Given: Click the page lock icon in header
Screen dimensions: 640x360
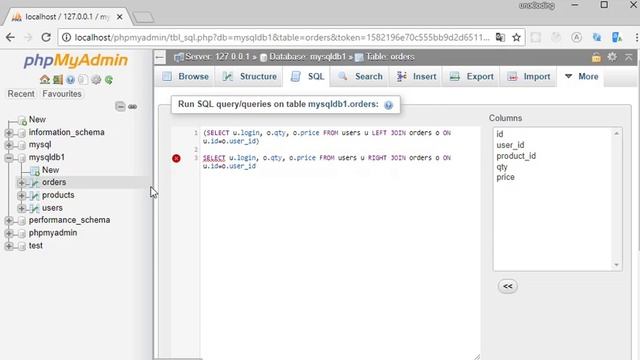Looking at the screenshot, I should [x=596, y=57].
